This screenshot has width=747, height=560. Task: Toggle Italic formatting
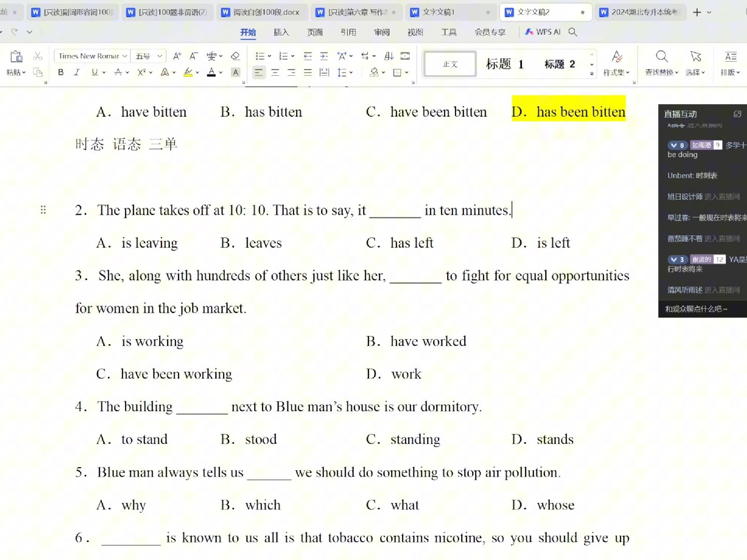77,73
